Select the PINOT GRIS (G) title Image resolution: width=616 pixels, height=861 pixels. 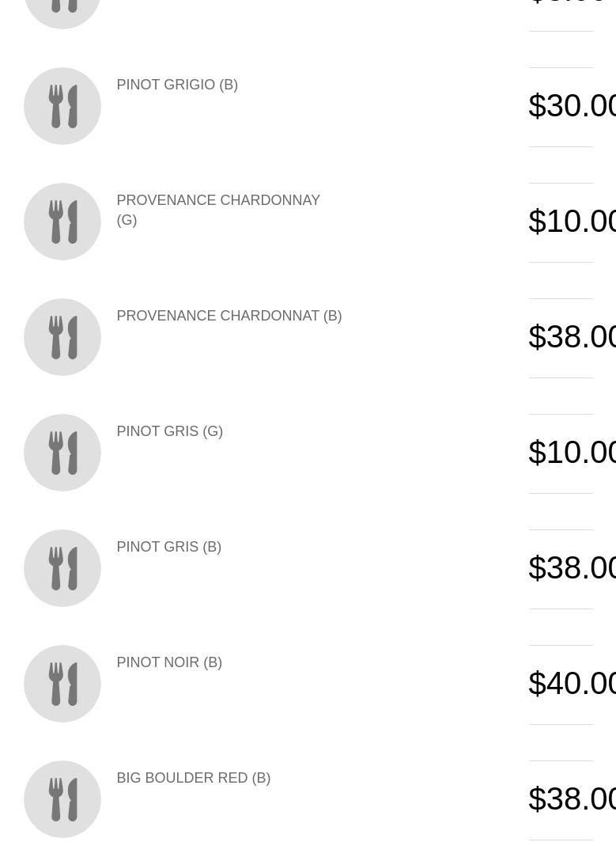(170, 431)
